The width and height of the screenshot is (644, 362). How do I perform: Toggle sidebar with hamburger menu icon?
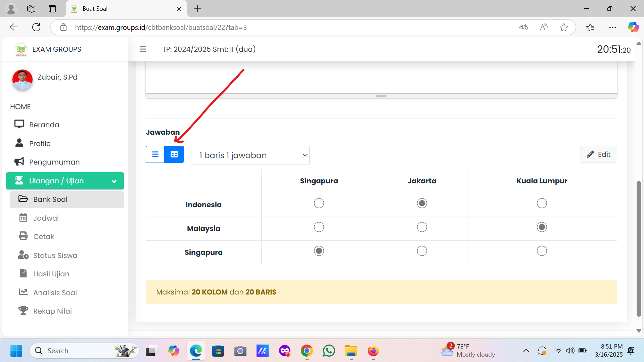click(x=143, y=49)
